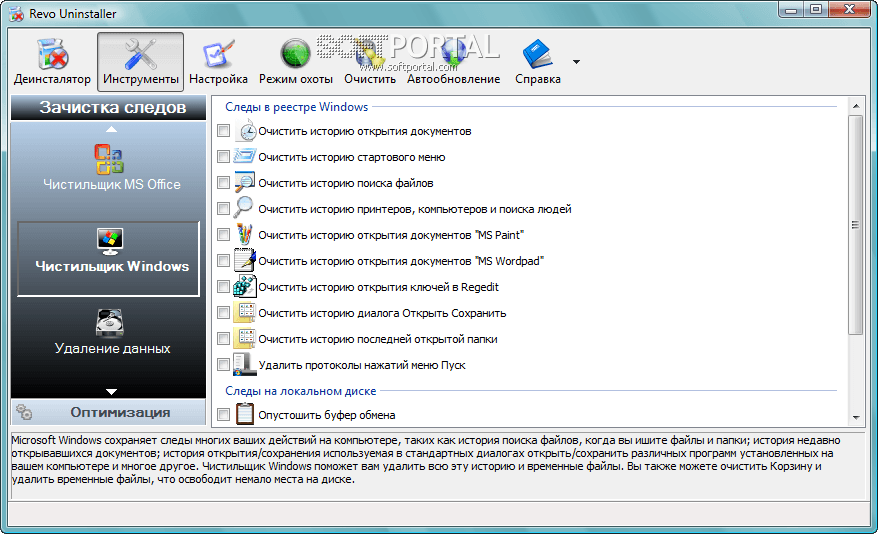Click the magnifier icon for printers search history
This screenshot has height=534, width=878.
(x=244, y=207)
